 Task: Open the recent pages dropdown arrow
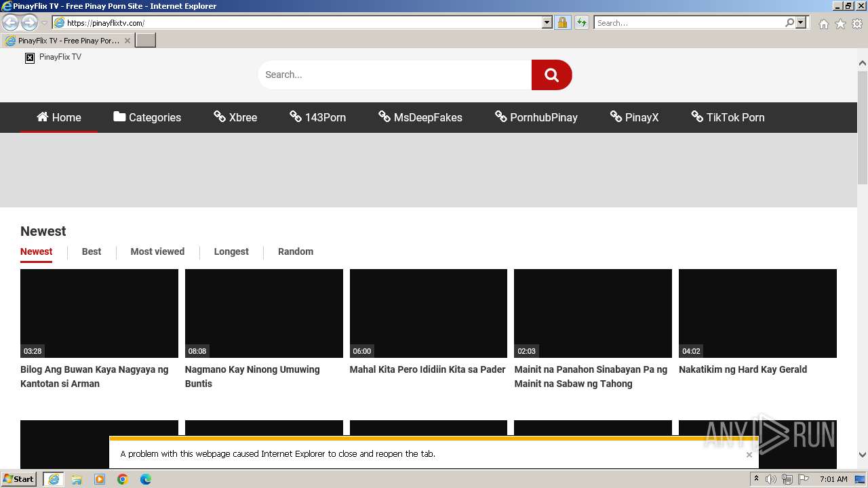pos(44,23)
